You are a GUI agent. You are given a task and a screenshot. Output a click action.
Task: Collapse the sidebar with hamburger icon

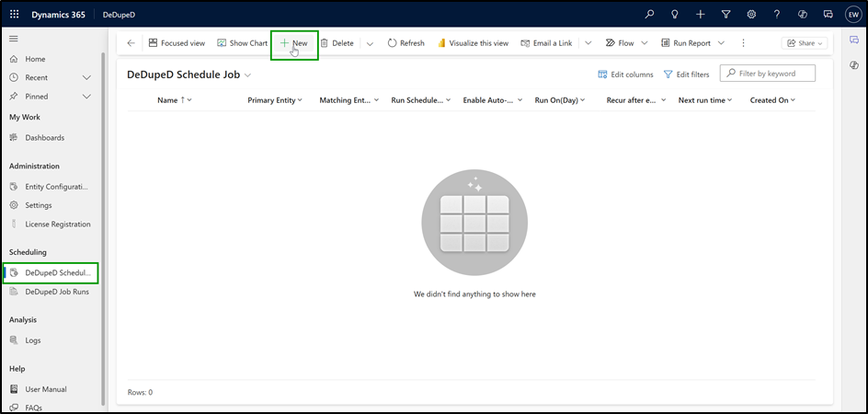pyautogui.click(x=14, y=39)
